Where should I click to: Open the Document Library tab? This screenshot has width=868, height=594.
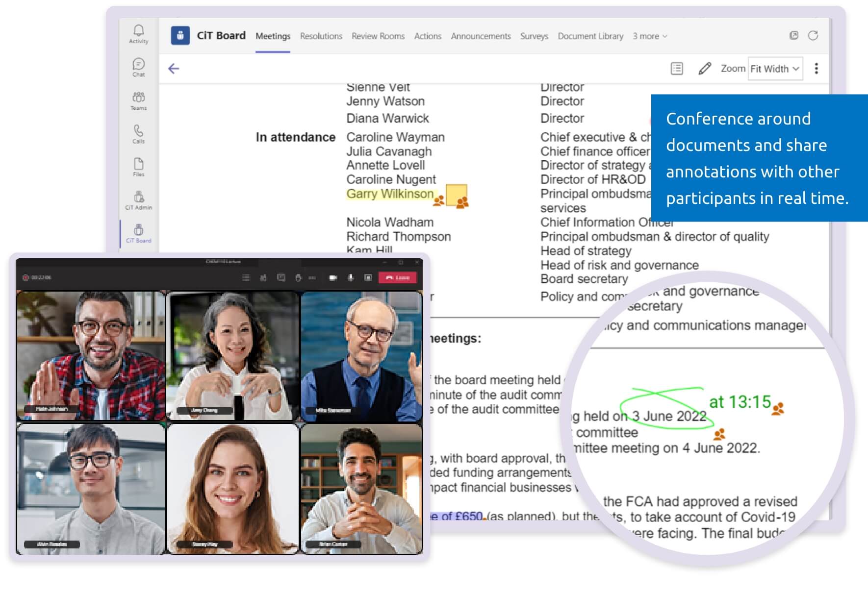[x=590, y=36]
